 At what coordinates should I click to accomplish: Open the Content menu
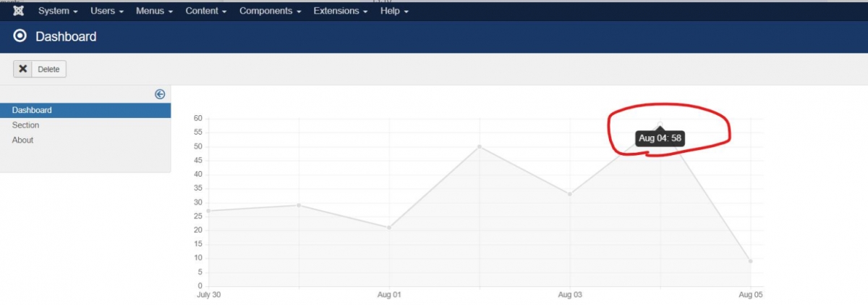pyautogui.click(x=206, y=12)
